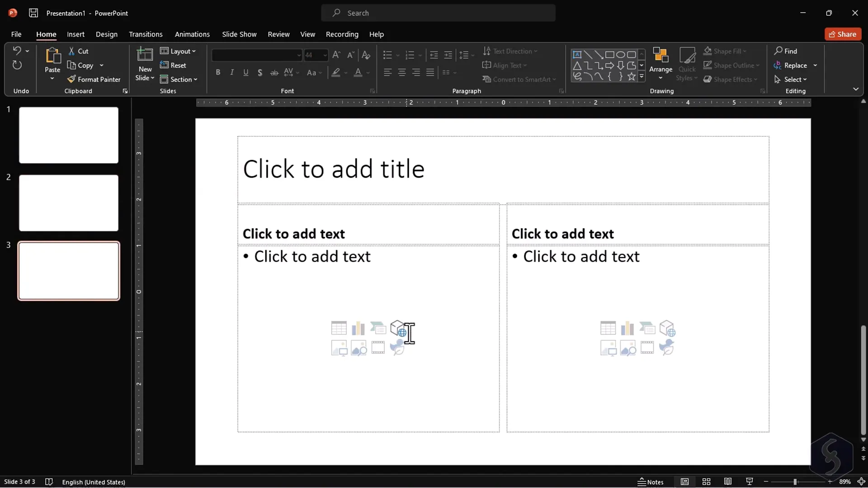The height and width of the screenshot is (488, 868).
Task: Switch to Slide Sorter view
Action: pos(706,482)
